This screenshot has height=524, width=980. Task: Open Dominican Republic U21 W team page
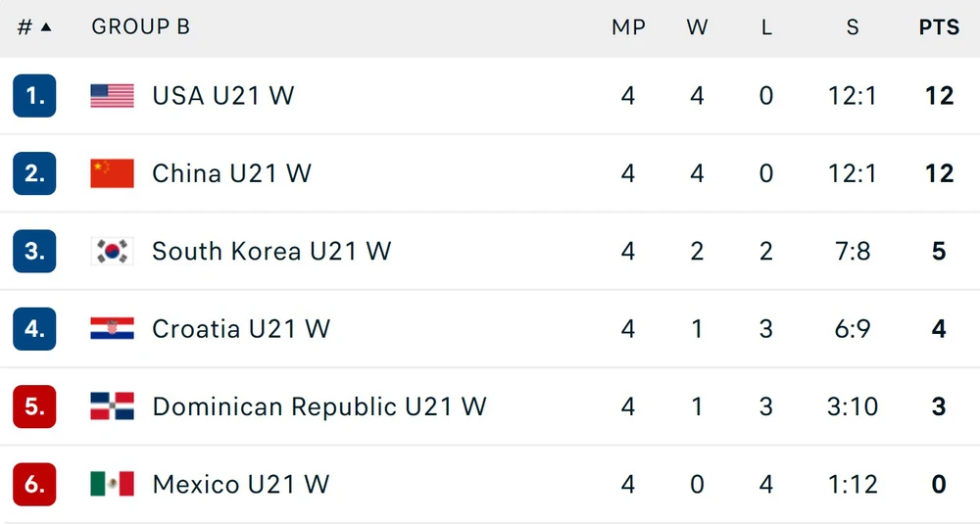[x=319, y=406]
